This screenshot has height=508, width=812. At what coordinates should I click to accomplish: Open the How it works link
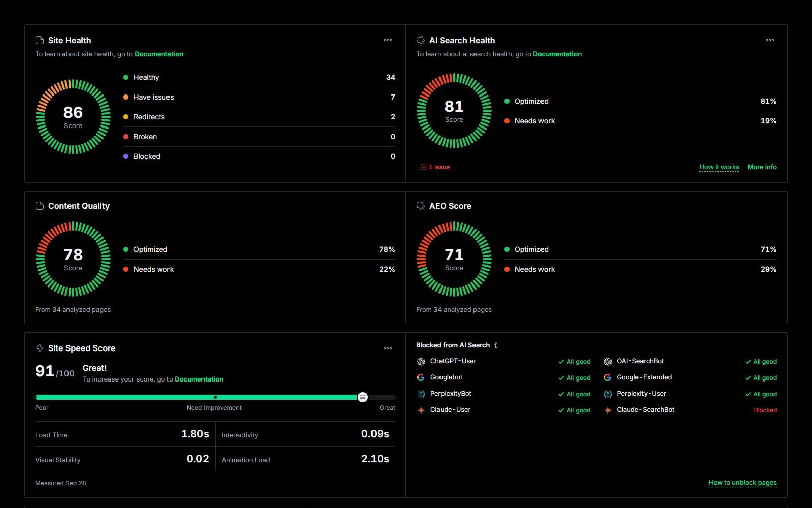coord(719,167)
